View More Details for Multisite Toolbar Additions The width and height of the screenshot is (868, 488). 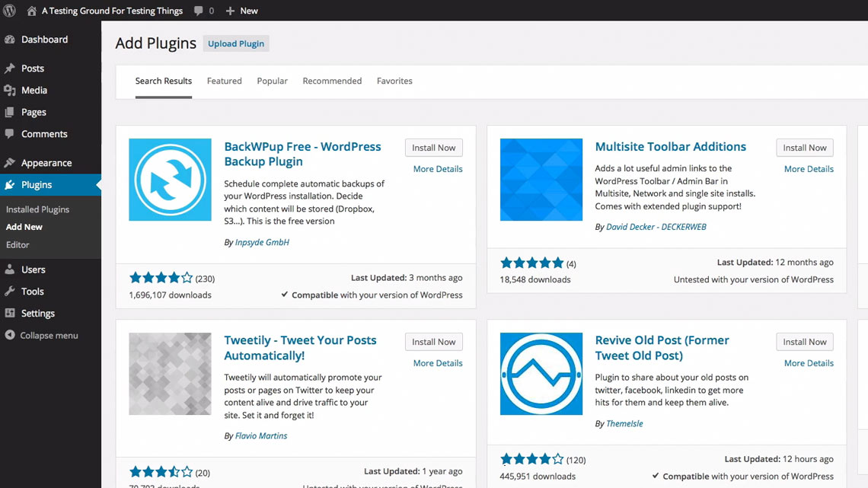[x=809, y=169]
